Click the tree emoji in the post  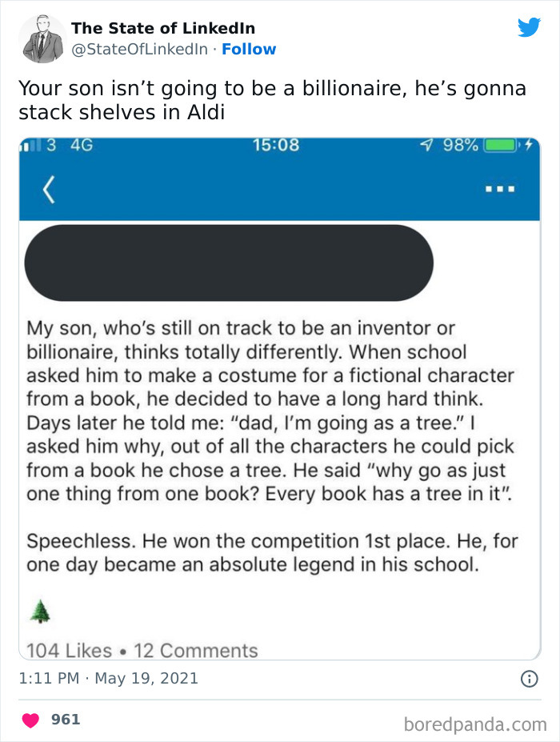click(x=41, y=609)
